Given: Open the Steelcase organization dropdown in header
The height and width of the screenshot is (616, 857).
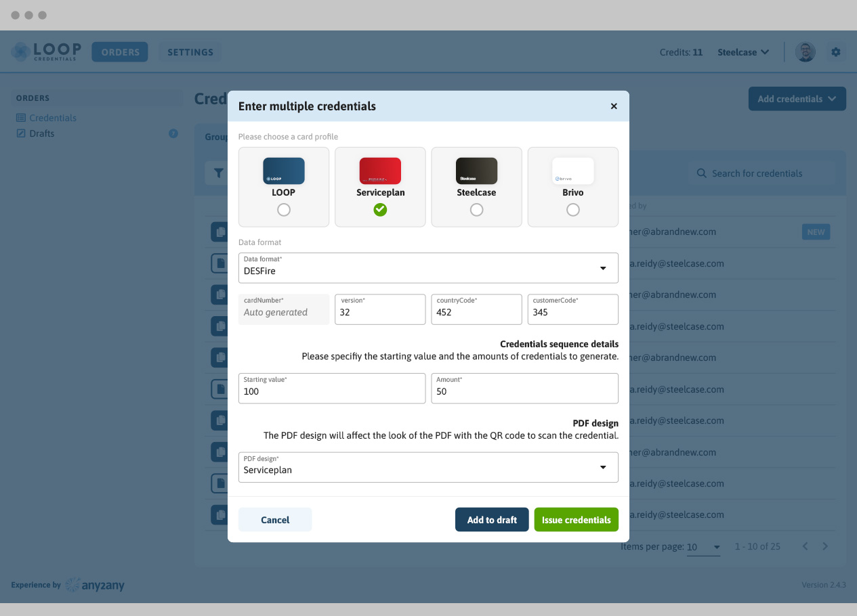Looking at the screenshot, I should (743, 52).
